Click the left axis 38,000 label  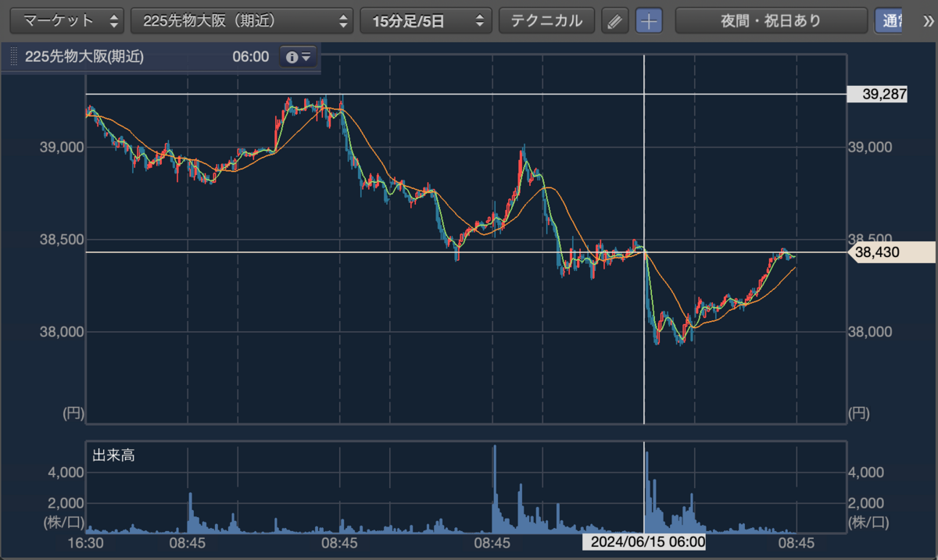(61, 332)
